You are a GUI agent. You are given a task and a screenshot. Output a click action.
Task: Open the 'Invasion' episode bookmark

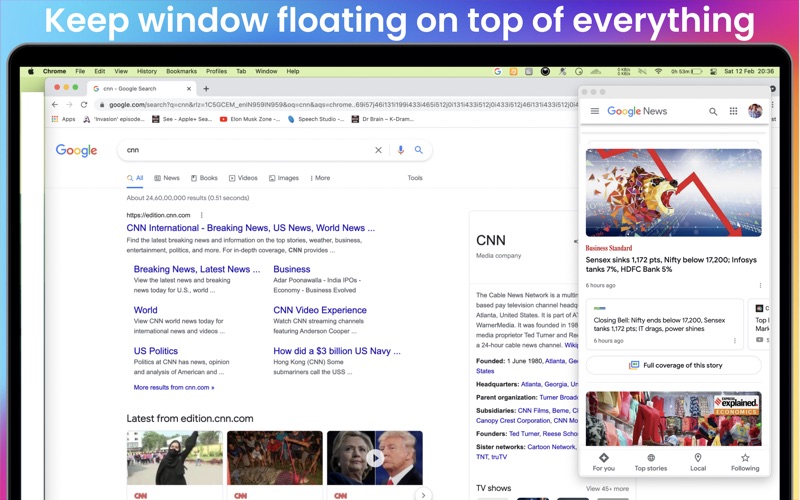pos(114,119)
